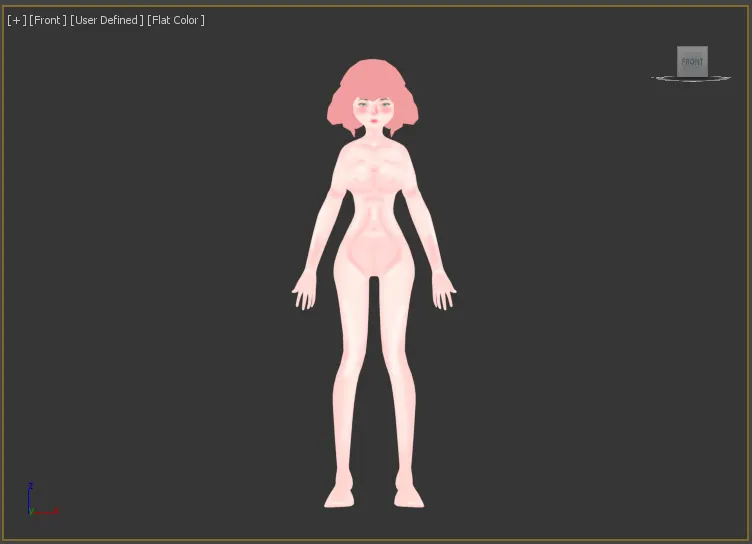The image size is (752, 544).
Task: Select the character's foot on the right side
Action: coord(408,496)
